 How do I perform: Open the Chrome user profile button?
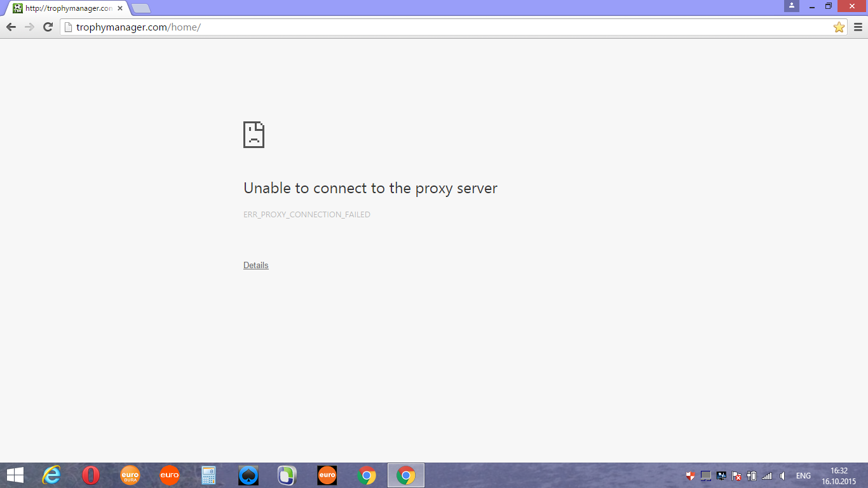792,6
